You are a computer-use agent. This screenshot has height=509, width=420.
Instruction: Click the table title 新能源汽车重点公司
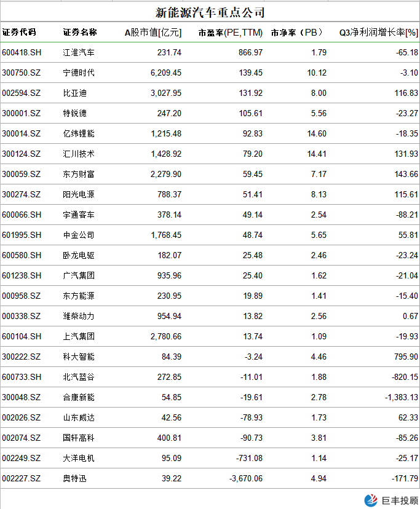point(210,13)
